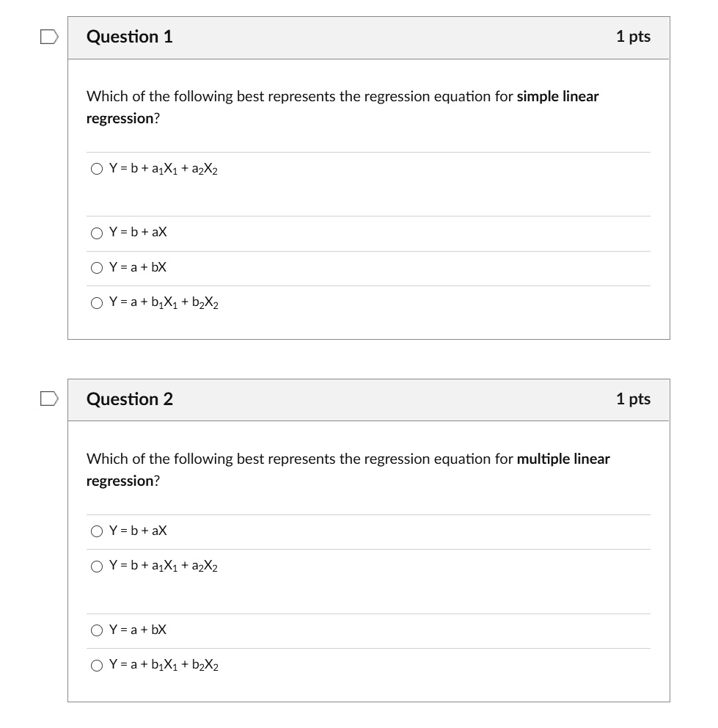Image resolution: width=718 pixels, height=728 pixels.
Task: Click the Question 2 header
Action: 130,398
